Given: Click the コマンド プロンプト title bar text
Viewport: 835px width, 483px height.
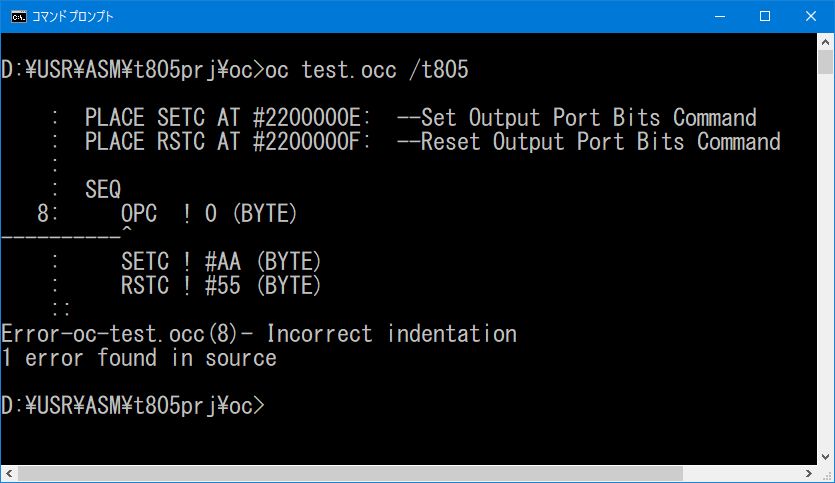Looking at the screenshot, I should [72, 16].
